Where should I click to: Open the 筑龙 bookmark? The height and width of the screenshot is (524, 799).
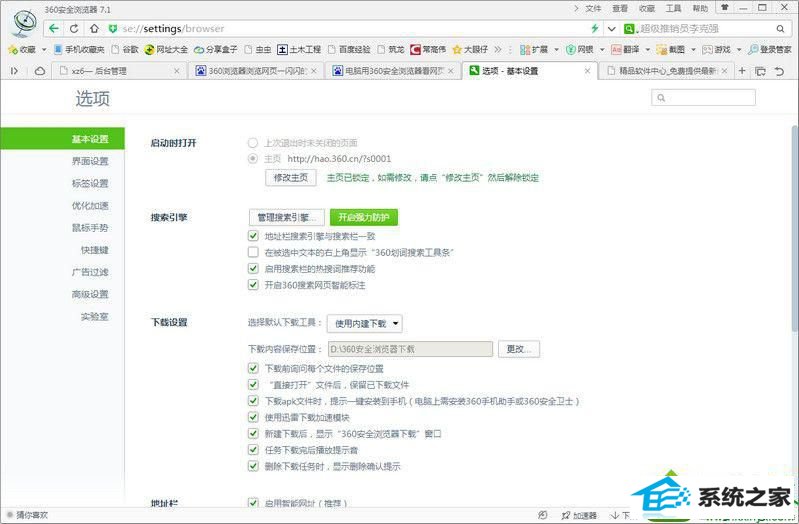[391, 49]
